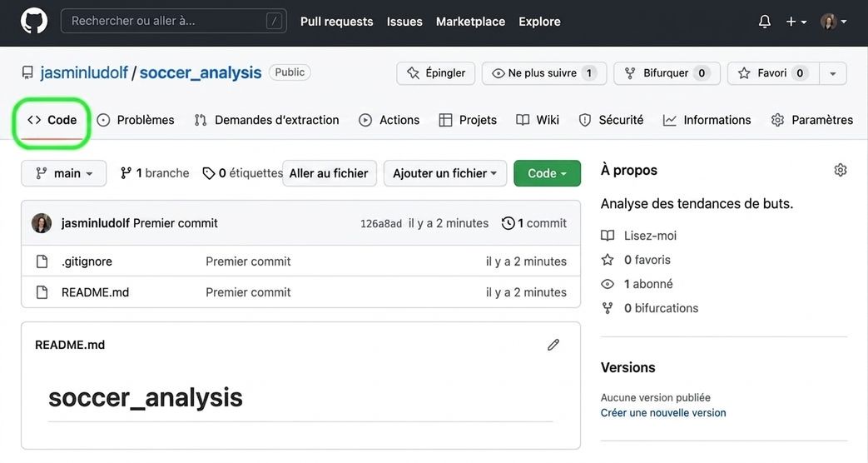Switch to the Informations tab

coord(707,120)
